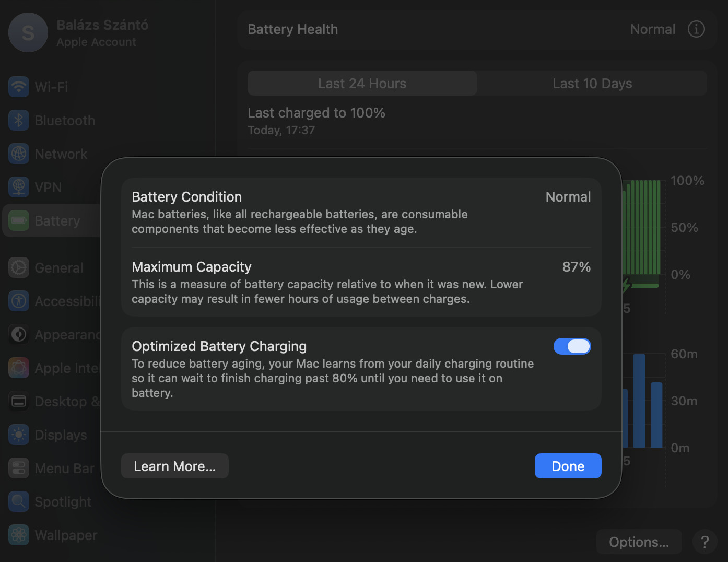This screenshot has width=728, height=562.
Task: Open the Wallpaper settings icon
Action: point(19,535)
